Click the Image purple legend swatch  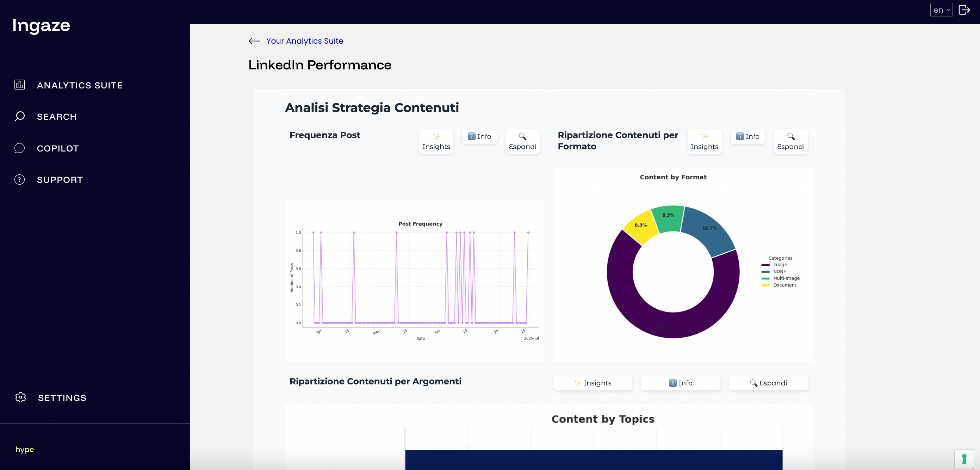tap(765, 265)
